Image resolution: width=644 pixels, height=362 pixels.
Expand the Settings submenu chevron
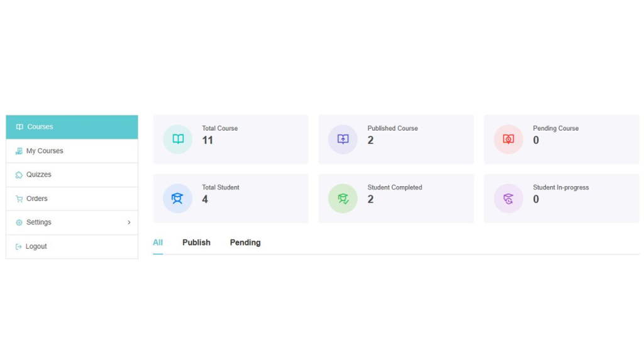point(129,222)
